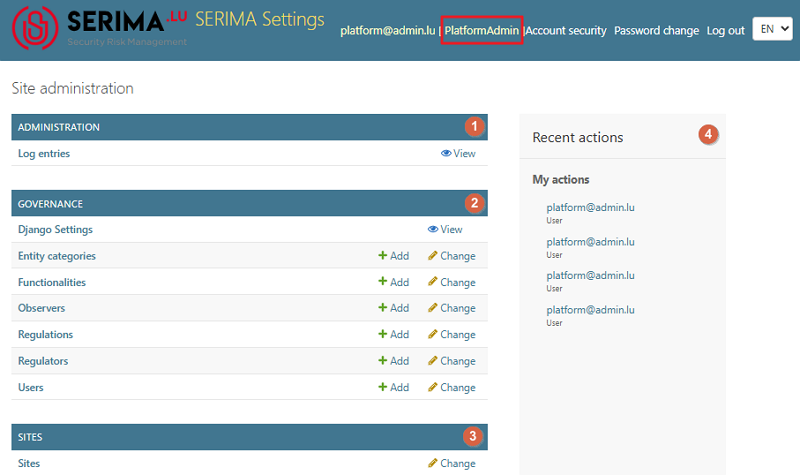Open the PlatformAdmin link in header
Viewport: 800px width, 475px height.
(x=482, y=31)
